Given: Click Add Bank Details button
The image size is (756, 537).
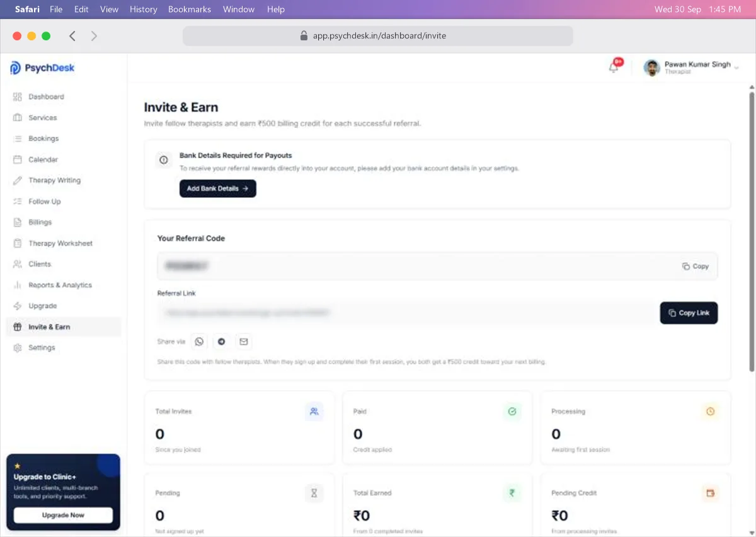Looking at the screenshot, I should coord(218,188).
